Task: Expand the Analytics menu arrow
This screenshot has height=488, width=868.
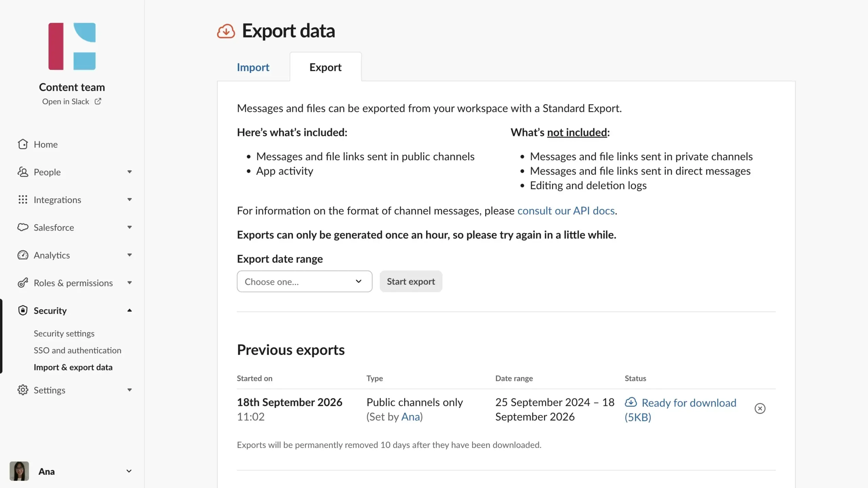Action: pyautogui.click(x=130, y=255)
